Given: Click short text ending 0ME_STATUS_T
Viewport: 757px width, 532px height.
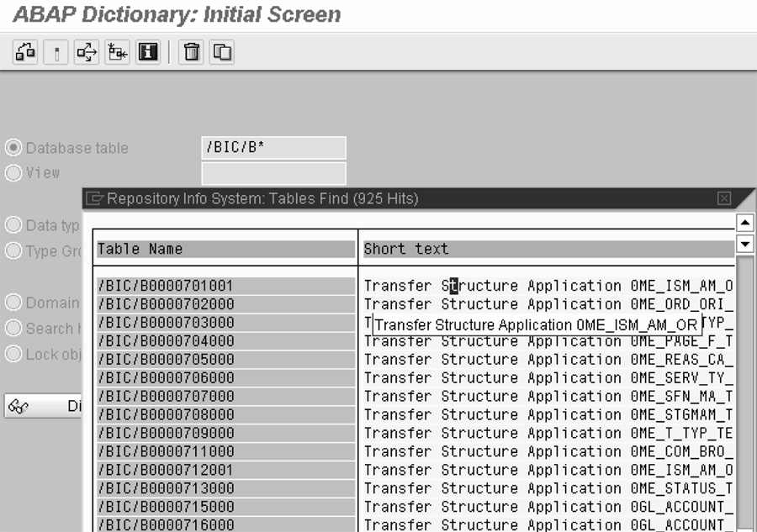Looking at the screenshot, I should tap(549, 488).
